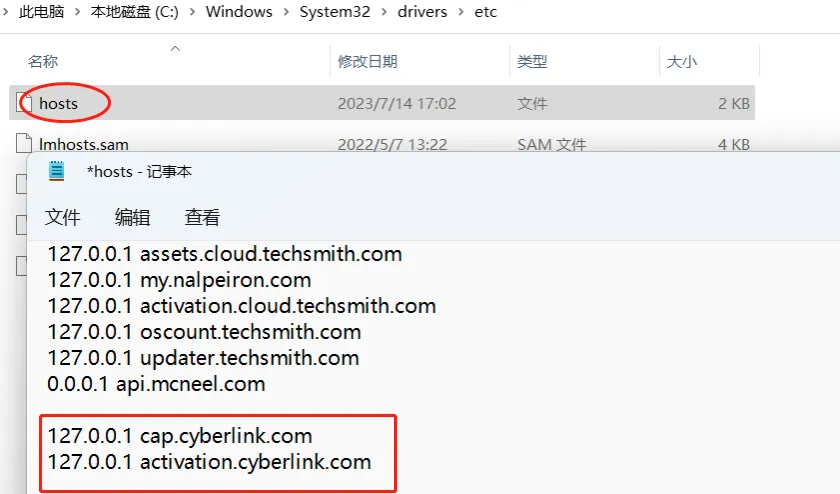Expand chevron after Windows in breadcrumb
The image size is (840, 494).
tap(287, 12)
